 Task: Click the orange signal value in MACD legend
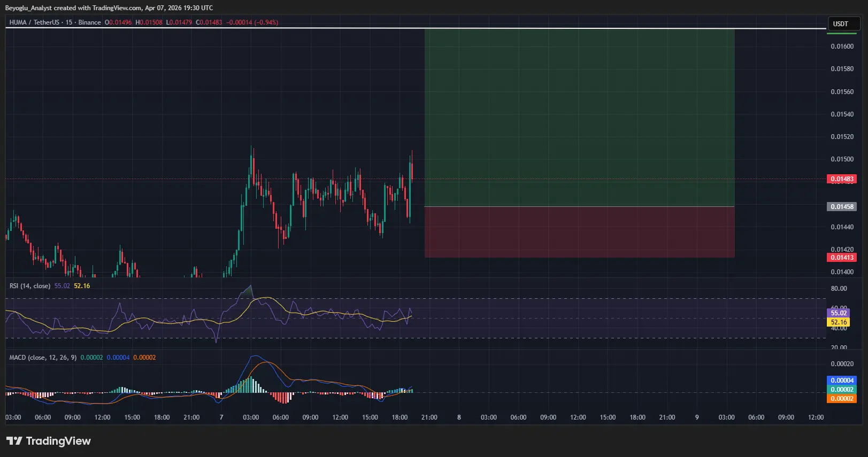(x=144, y=358)
